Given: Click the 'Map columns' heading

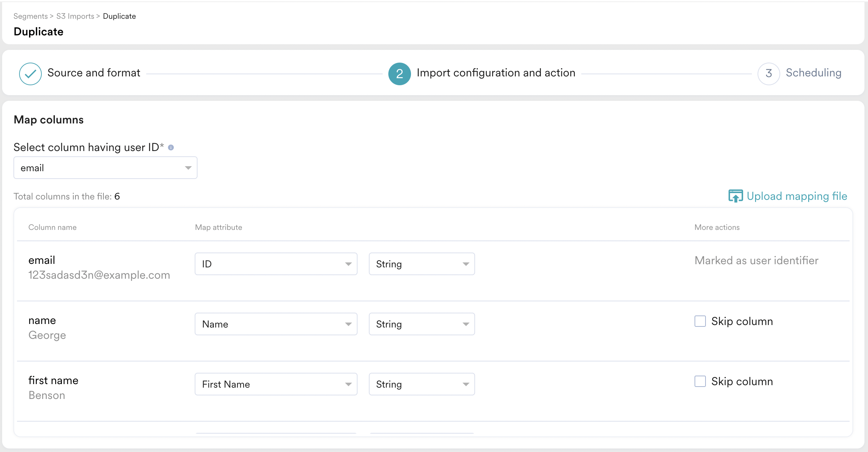Looking at the screenshot, I should 48,120.
